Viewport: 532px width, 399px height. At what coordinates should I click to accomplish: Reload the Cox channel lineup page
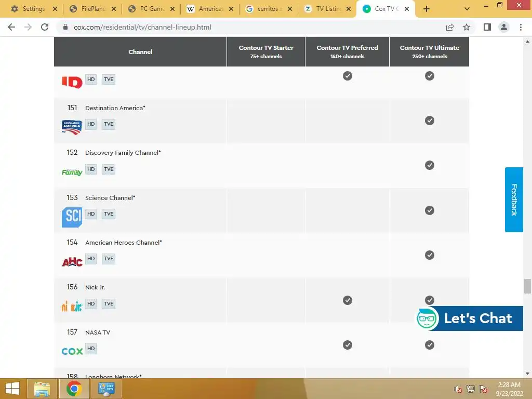pyautogui.click(x=45, y=27)
